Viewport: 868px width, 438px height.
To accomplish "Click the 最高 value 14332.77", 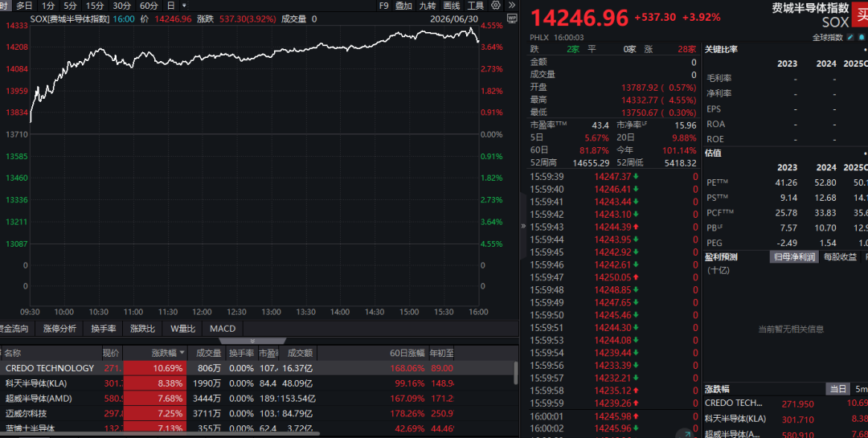I will 640,100.
